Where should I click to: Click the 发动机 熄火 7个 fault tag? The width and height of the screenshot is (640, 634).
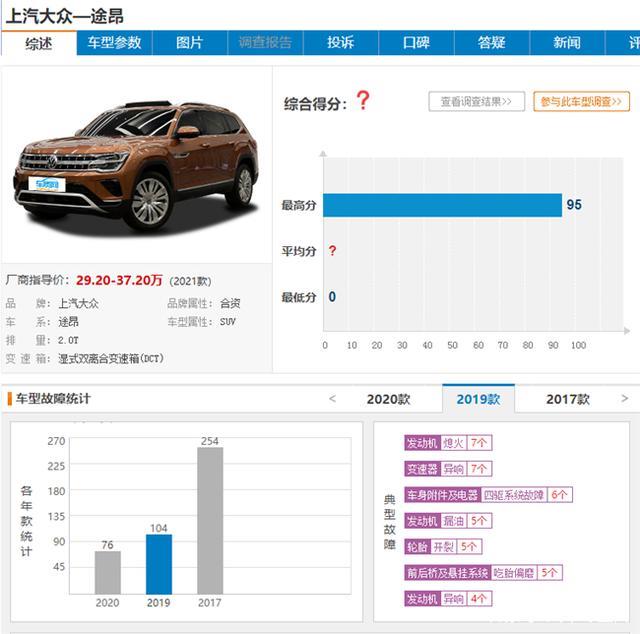(448, 443)
